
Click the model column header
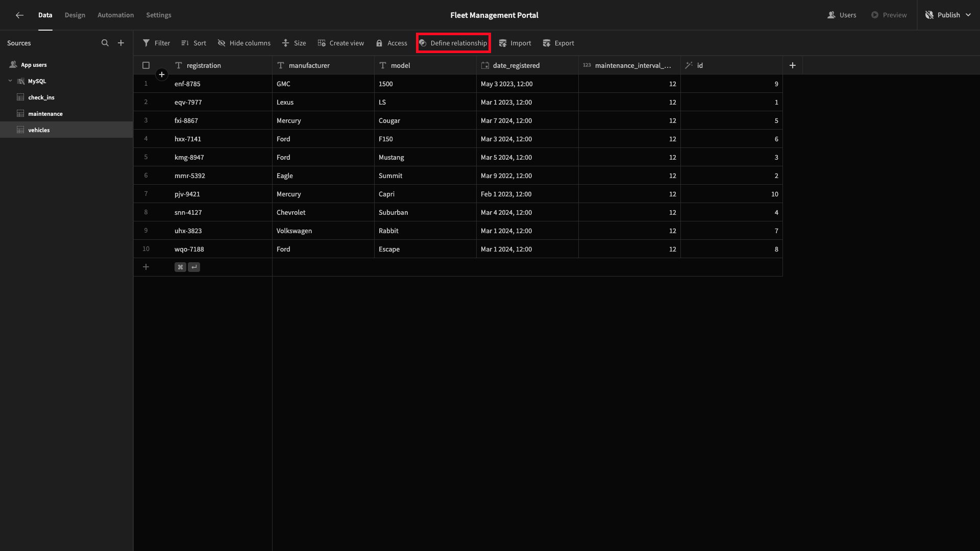pyautogui.click(x=425, y=65)
